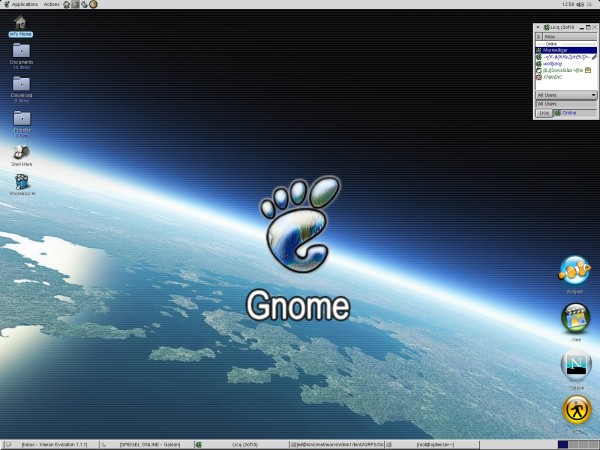Switch to the last workspace in pager
Image resolution: width=600 pixels, height=450 pixels.
point(593,445)
